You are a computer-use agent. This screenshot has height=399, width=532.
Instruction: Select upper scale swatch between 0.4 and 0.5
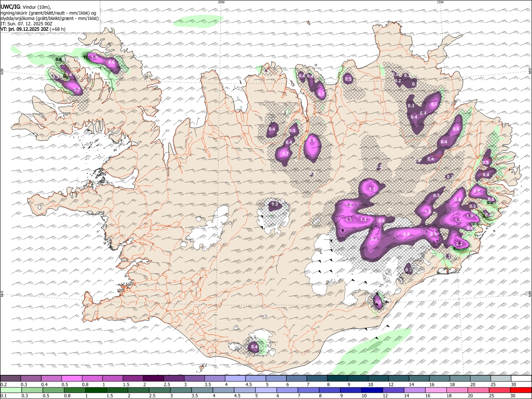pyautogui.click(x=51, y=379)
